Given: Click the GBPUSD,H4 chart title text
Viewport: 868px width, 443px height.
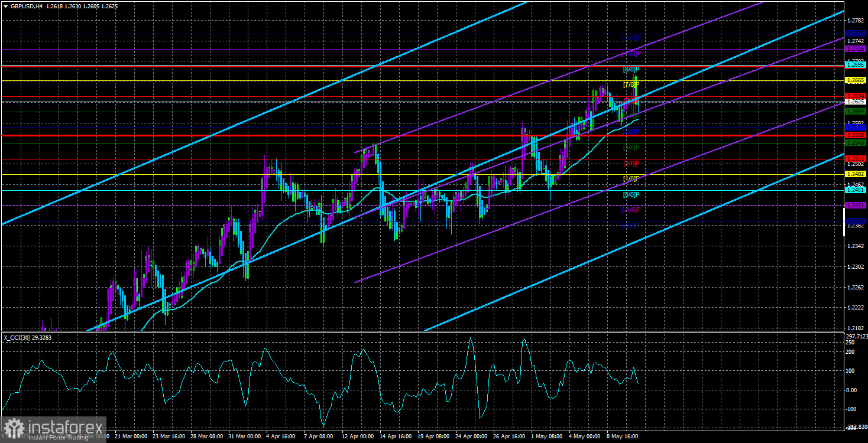Looking at the screenshot, I should click(x=25, y=5).
